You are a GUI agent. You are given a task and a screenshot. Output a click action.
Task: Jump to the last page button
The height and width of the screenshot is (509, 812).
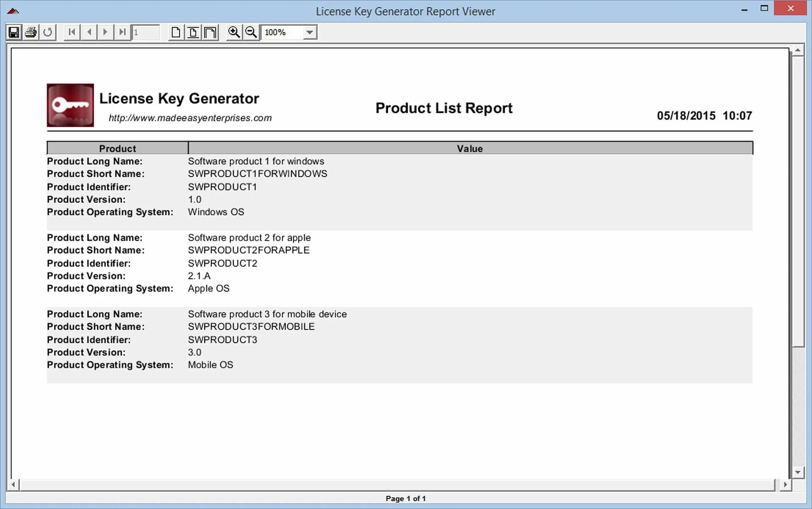122,32
